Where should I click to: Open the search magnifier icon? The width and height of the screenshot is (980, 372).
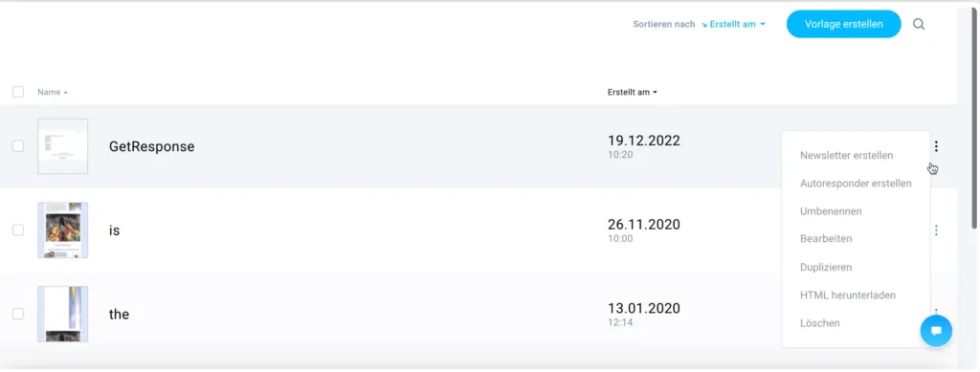click(918, 24)
